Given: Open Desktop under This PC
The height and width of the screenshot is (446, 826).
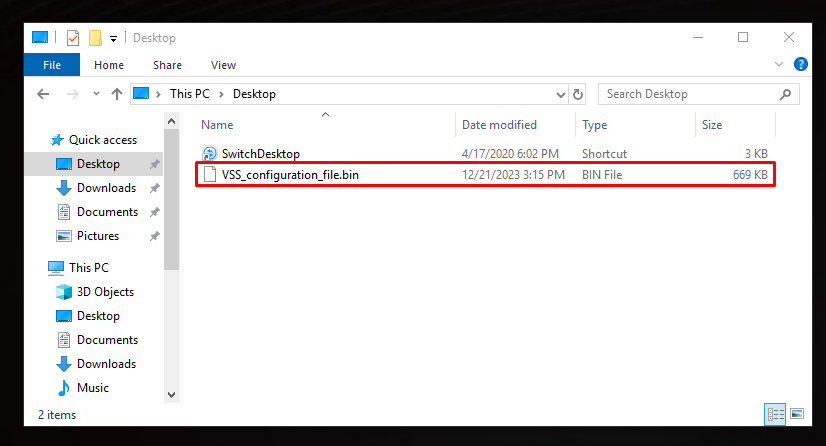Looking at the screenshot, I should [x=98, y=316].
